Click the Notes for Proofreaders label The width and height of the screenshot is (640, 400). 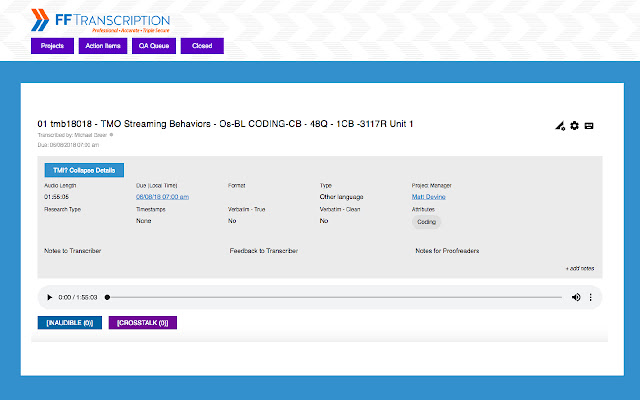click(447, 251)
